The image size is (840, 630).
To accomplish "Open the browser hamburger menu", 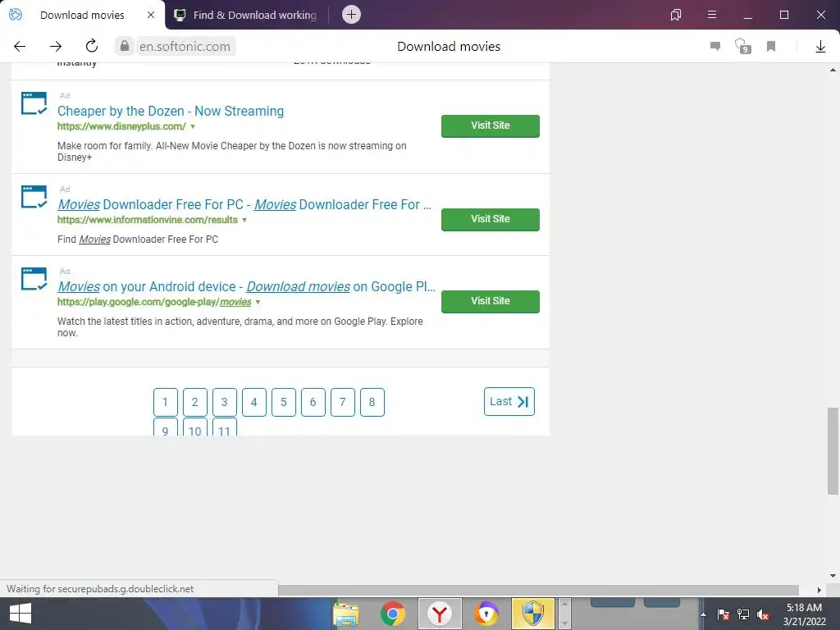I will 712,15.
